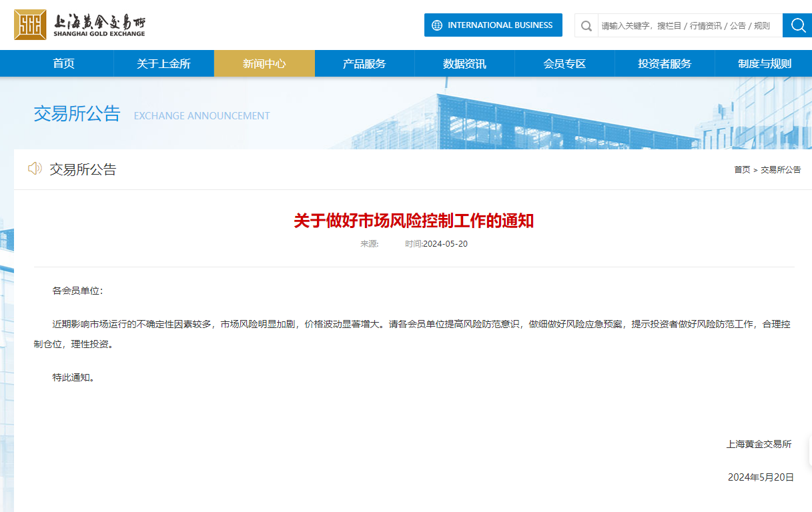Click the speaker icon next to 交易所公告

tap(35, 169)
